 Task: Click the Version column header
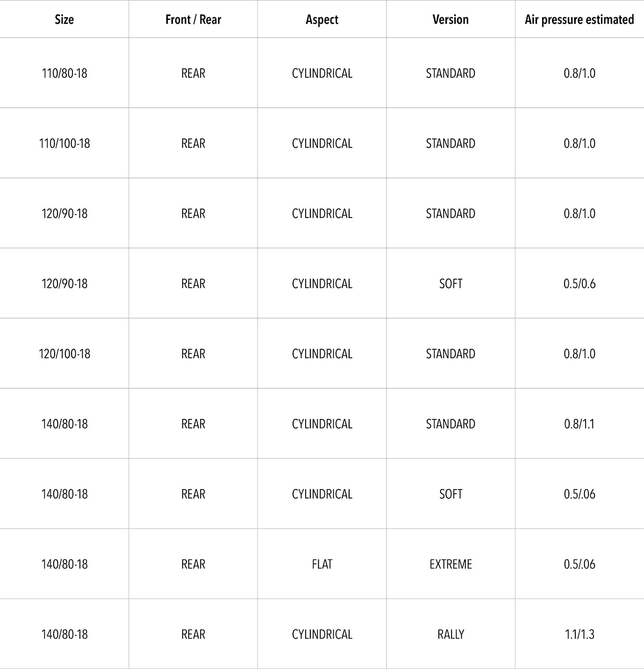(451, 20)
